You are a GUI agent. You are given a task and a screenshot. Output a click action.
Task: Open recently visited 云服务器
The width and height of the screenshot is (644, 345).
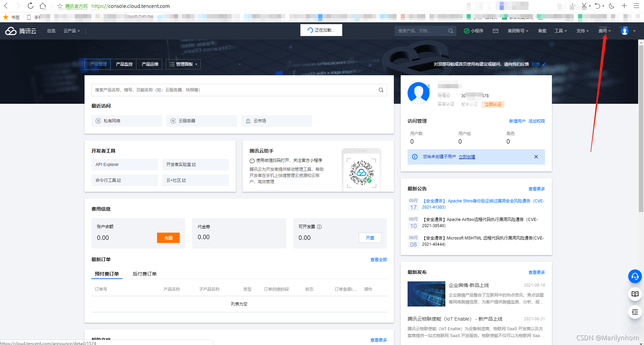pyautogui.click(x=202, y=121)
